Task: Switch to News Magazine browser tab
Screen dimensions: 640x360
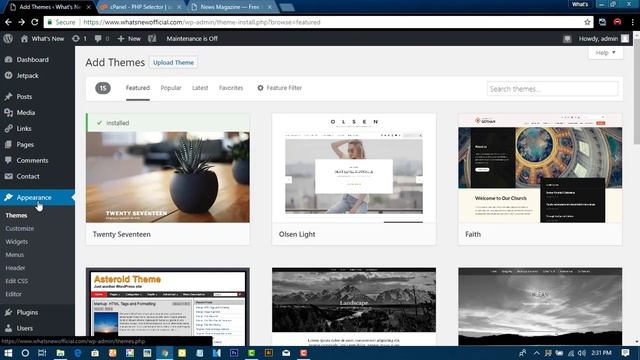Action: point(231,7)
